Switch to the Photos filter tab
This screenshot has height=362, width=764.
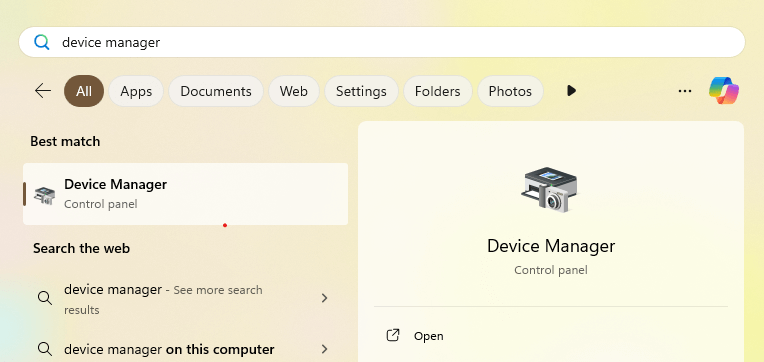pyautogui.click(x=510, y=91)
